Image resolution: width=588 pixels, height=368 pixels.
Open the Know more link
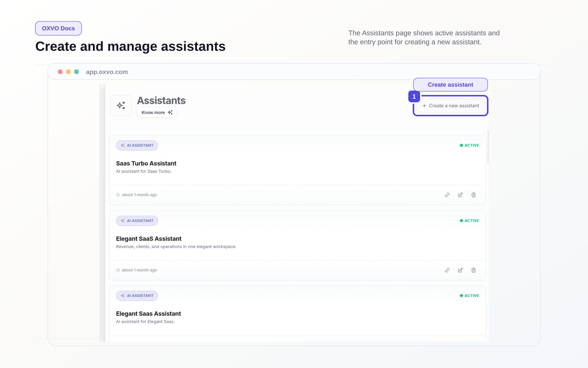(157, 113)
